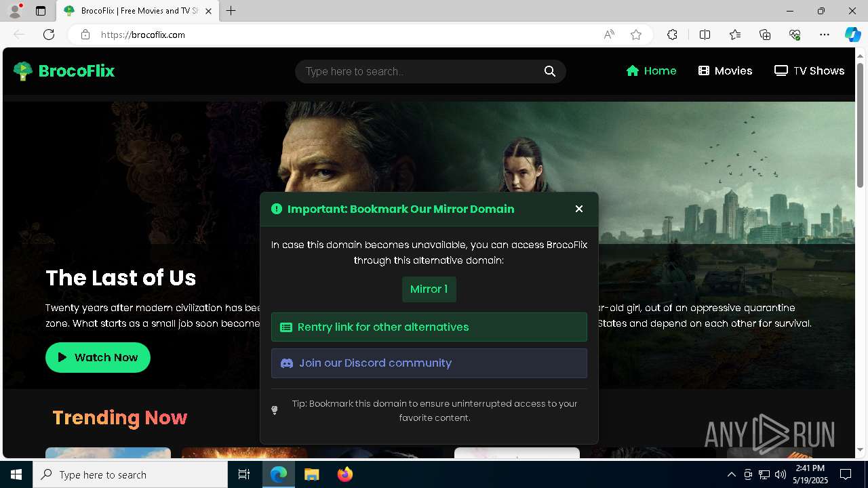Screen dimensions: 868x488
Task: Open Browser essentials heart icon
Action: coord(795,35)
